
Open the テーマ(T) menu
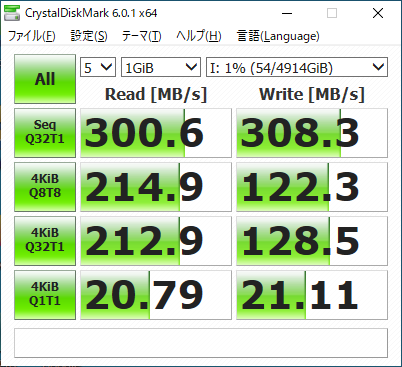click(142, 36)
